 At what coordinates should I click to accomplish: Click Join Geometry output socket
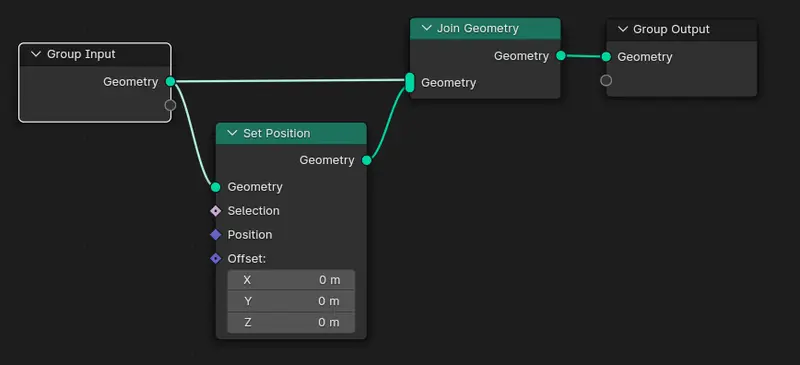[x=561, y=56]
